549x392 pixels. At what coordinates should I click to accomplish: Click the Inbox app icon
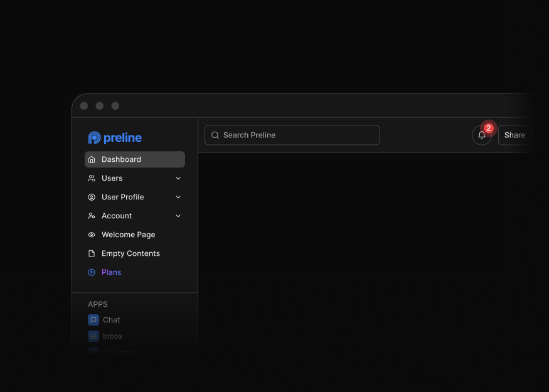(x=93, y=336)
